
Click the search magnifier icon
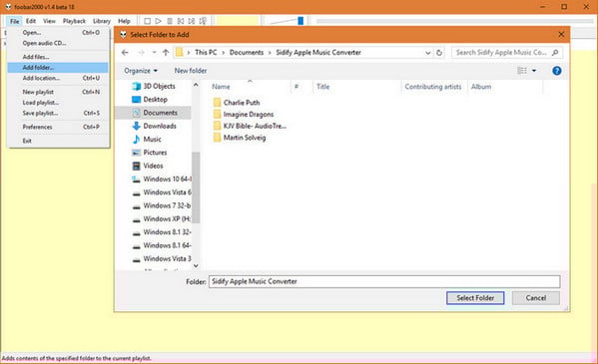[x=555, y=52]
